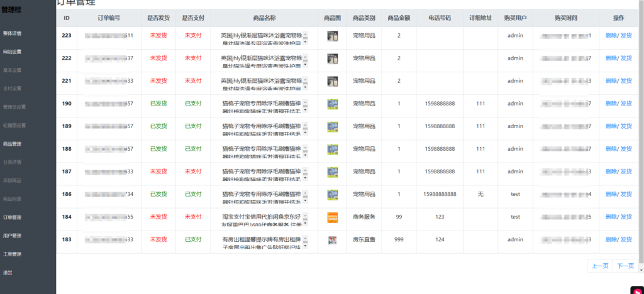
Task: Click the red play icon at bottom-right corner
Action: tap(637, 290)
